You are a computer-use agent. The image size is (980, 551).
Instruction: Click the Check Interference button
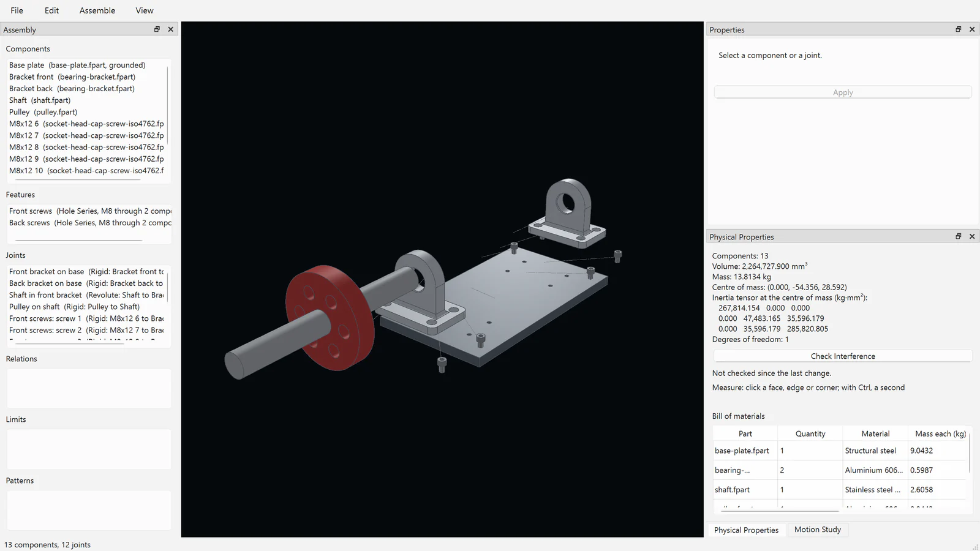843,356
